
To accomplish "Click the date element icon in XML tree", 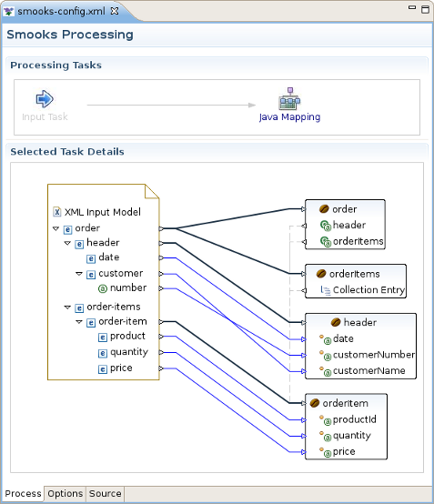I will click(91, 258).
